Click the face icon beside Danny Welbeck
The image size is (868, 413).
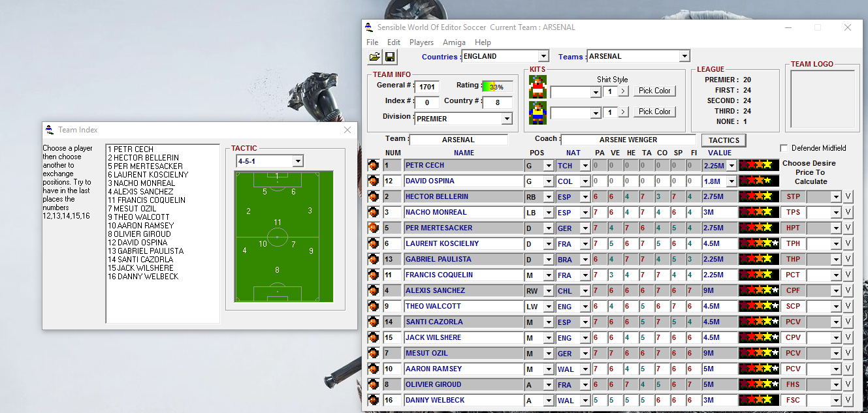click(374, 400)
